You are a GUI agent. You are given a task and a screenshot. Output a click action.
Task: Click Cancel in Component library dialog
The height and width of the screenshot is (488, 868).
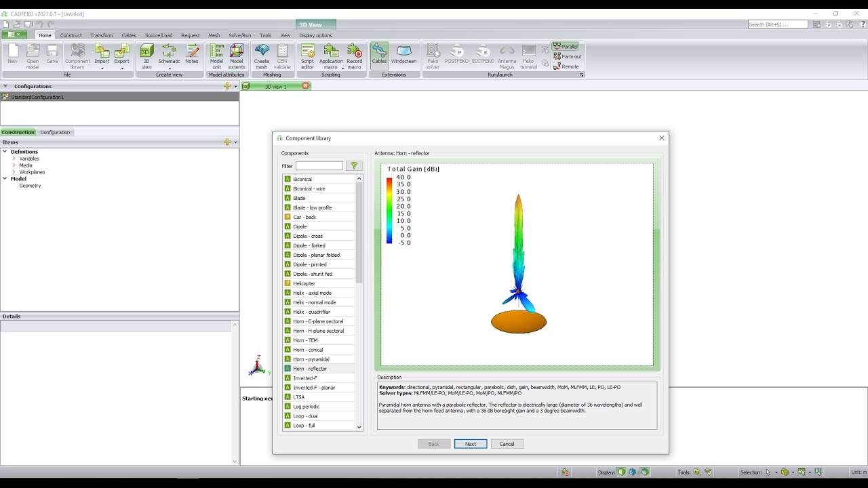[x=507, y=444]
